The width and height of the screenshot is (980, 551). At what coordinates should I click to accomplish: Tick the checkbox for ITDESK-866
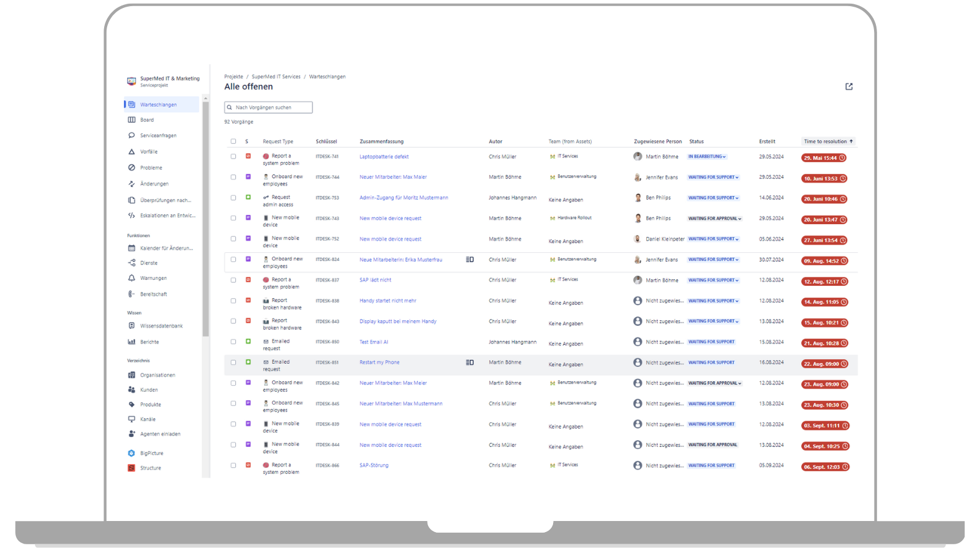pos(233,465)
